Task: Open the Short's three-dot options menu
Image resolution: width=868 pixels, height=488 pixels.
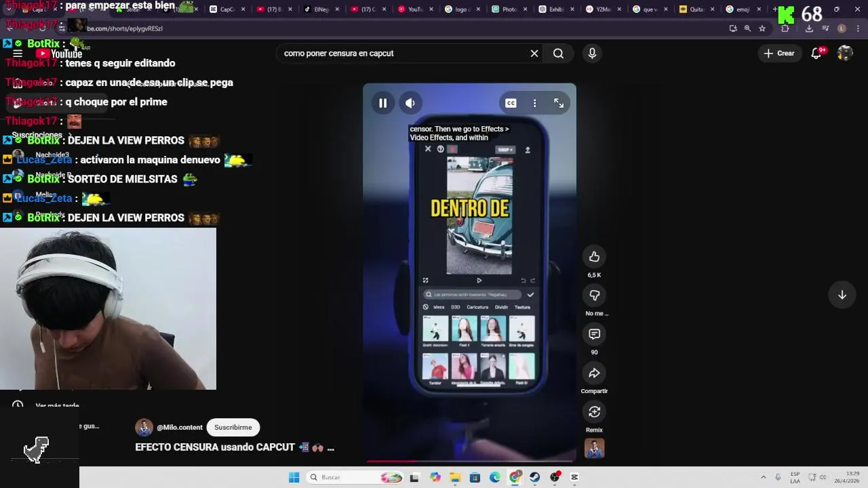Action: 534,103
